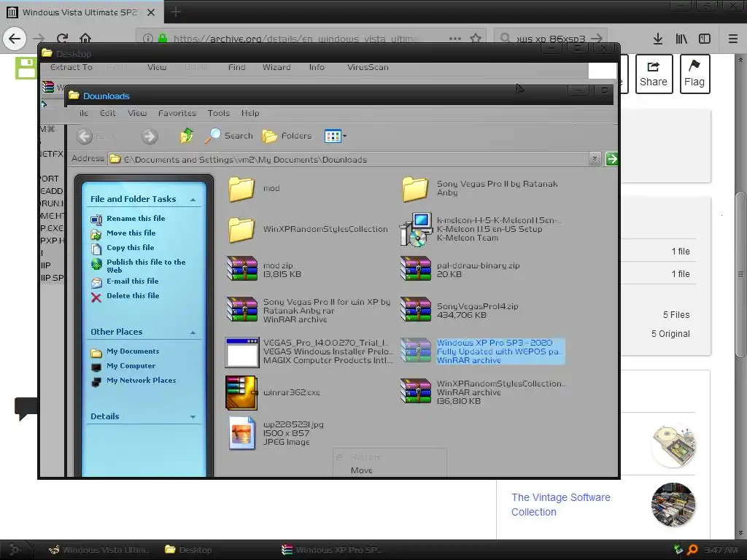Click Move this file task
This screenshot has height=560, width=747.
131,233
